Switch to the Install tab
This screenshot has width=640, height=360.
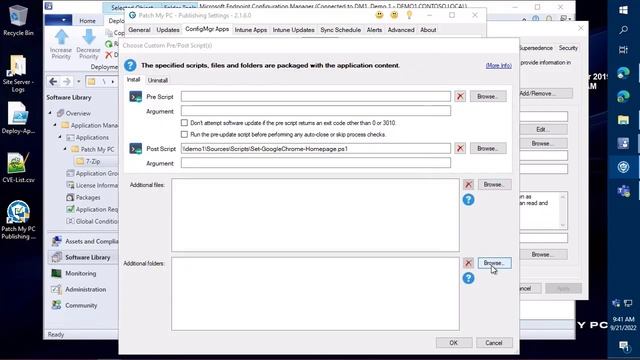(133, 80)
